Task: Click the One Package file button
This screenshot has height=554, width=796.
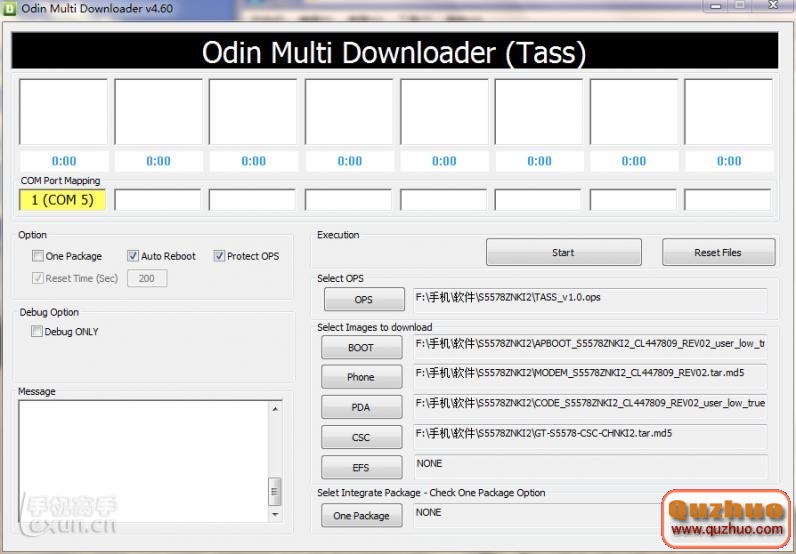Action: [x=361, y=515]
